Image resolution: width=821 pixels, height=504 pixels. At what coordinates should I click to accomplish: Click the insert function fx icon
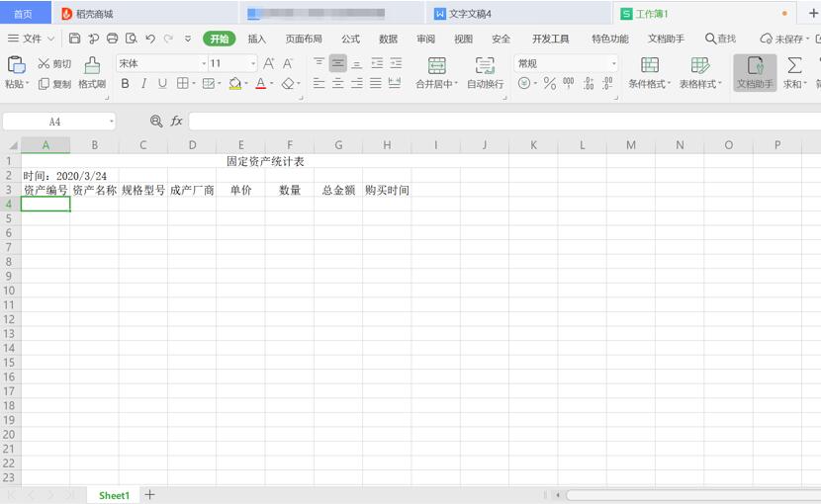[x=176, y=122]
